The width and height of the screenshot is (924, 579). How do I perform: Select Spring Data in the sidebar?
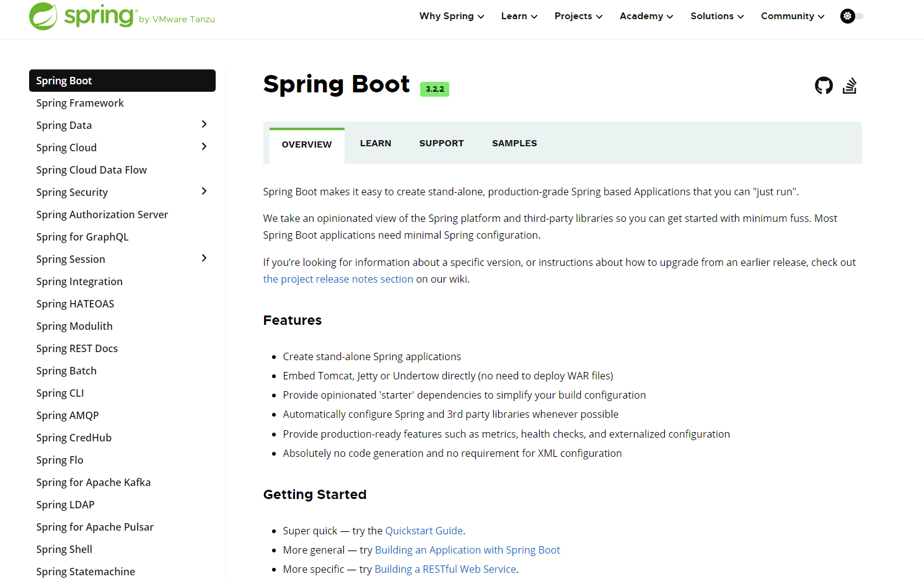point(64,125)
